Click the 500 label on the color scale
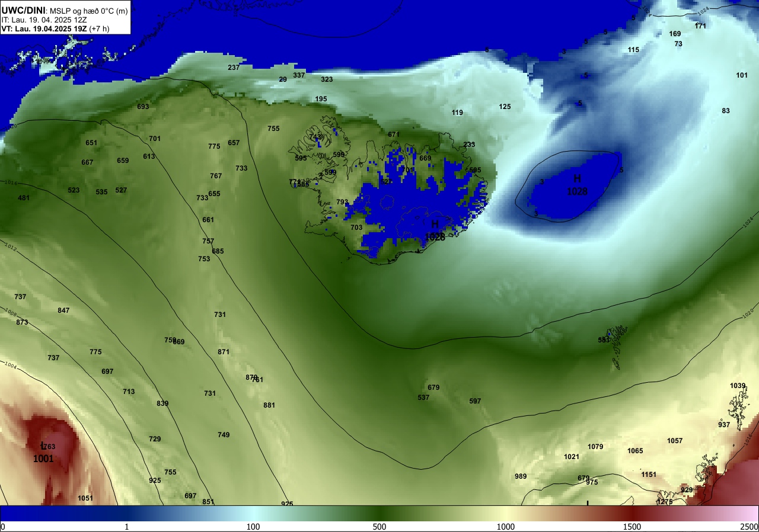759x532 pixels. coord(379,527)
